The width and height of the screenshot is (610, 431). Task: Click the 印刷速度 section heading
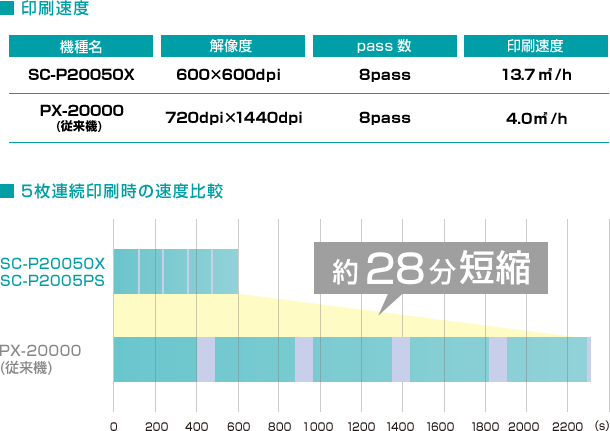click(55, 8)
